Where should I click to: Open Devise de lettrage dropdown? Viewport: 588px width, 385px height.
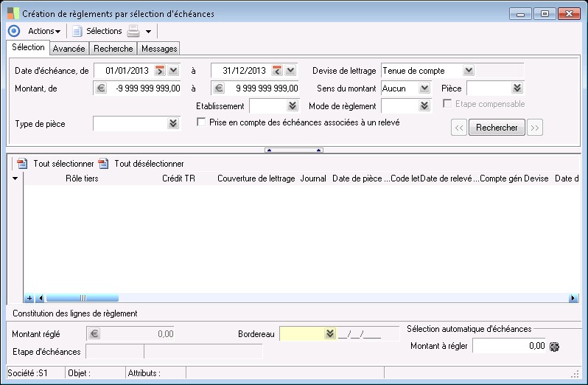click(469, 70)
